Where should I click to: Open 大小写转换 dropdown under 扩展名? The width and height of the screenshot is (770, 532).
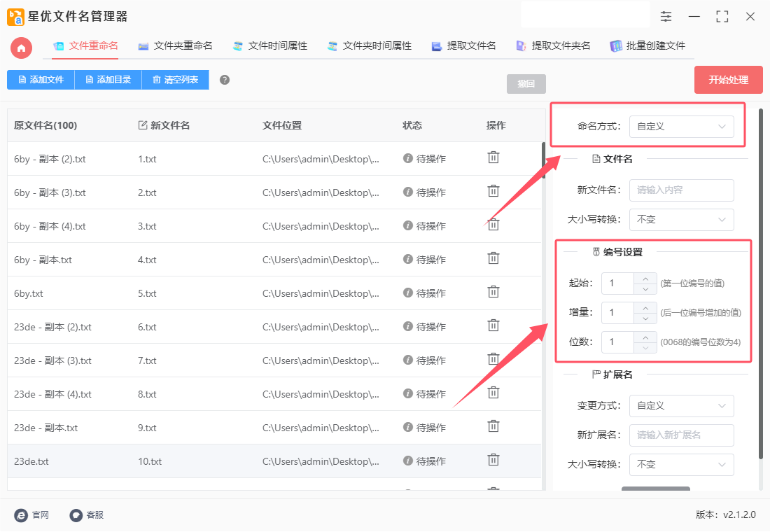point(681,465)
